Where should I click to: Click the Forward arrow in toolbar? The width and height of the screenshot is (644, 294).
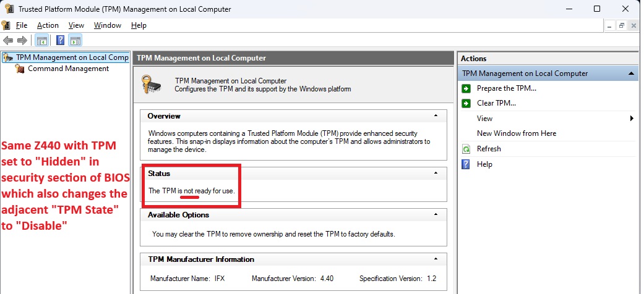(22, 41)
